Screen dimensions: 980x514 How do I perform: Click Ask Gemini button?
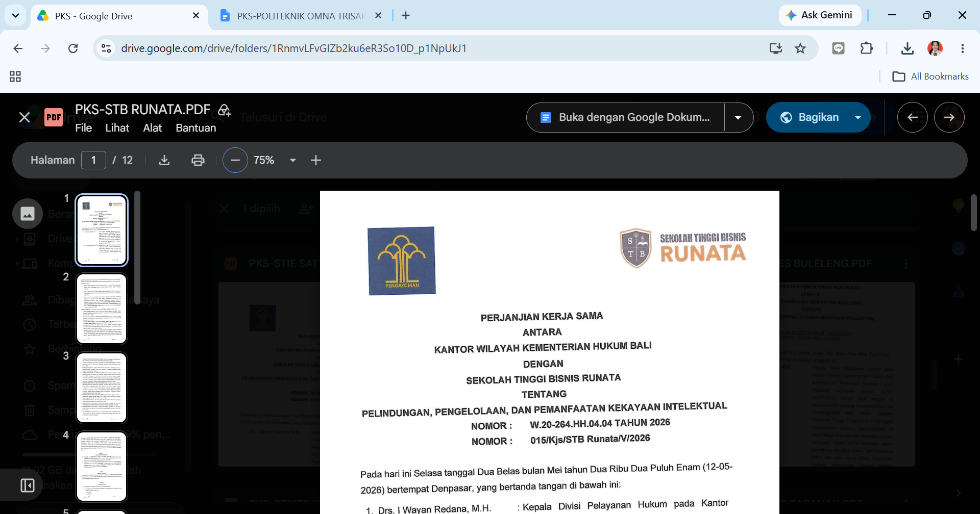(820, 15)
